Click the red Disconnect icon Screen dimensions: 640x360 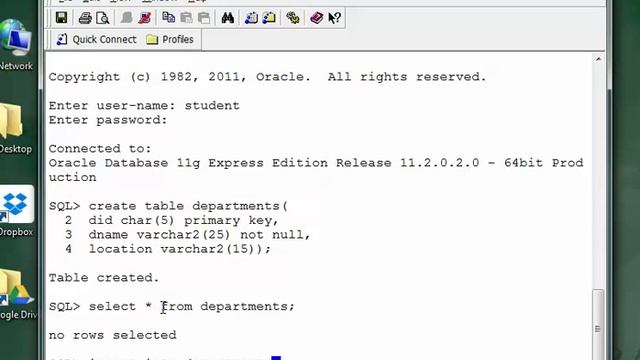144,18
